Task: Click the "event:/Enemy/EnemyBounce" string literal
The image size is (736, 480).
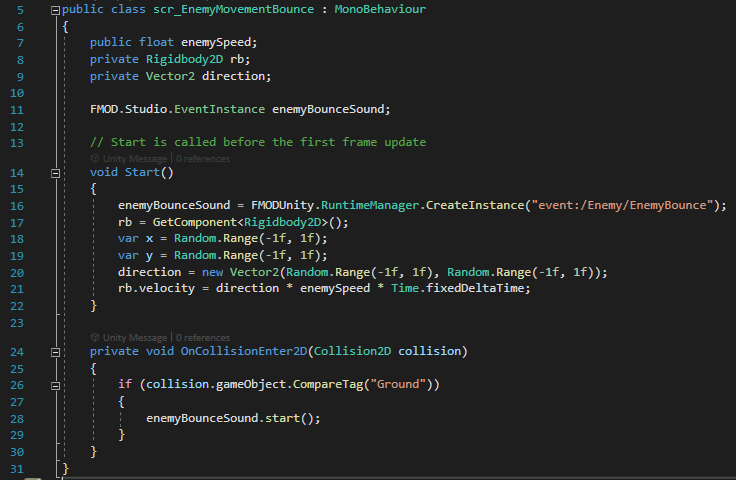Action: coord(627,205)
